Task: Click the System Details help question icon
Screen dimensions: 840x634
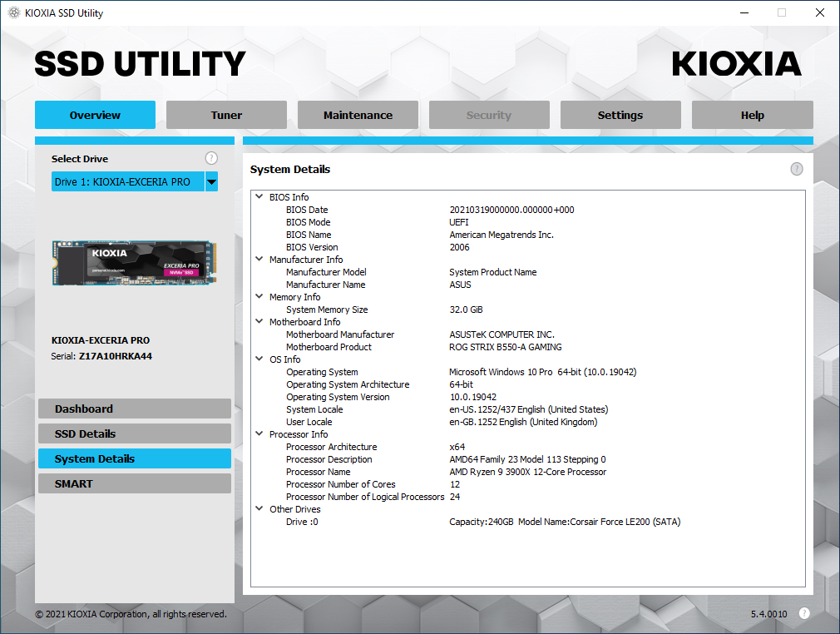Action: click(797, 170)
